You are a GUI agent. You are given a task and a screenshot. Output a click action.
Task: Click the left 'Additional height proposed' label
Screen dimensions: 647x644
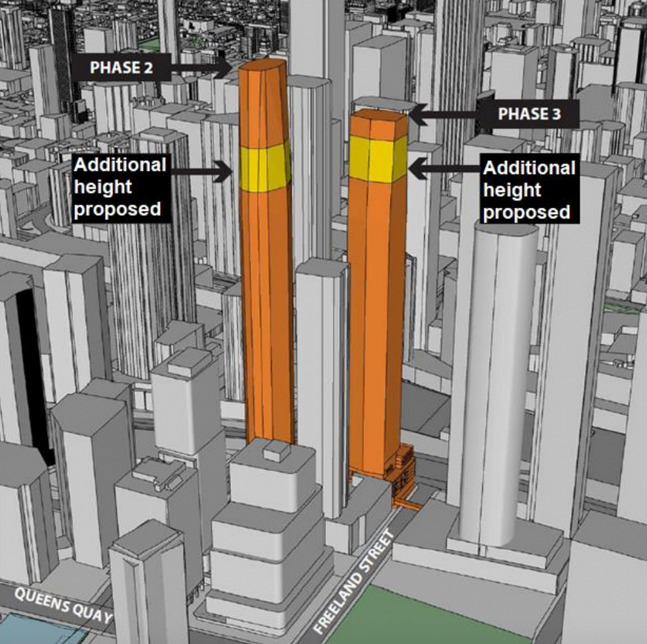(121, 187)
